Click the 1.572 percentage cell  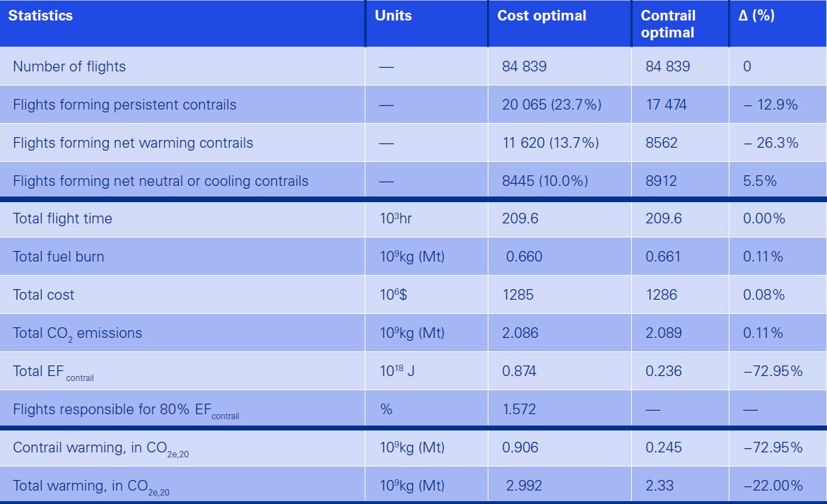520,409
